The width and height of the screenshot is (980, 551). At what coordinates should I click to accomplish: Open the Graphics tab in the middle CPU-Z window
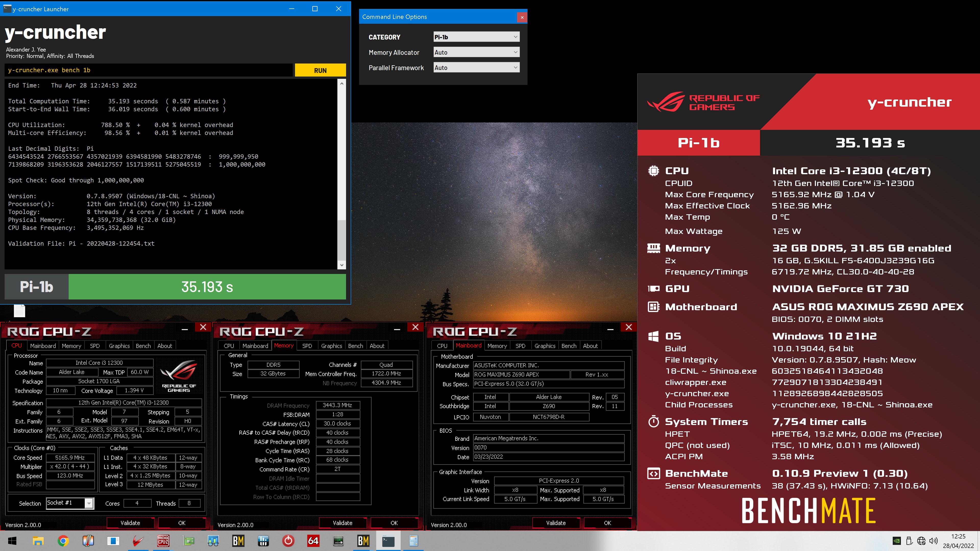[331, 346]
